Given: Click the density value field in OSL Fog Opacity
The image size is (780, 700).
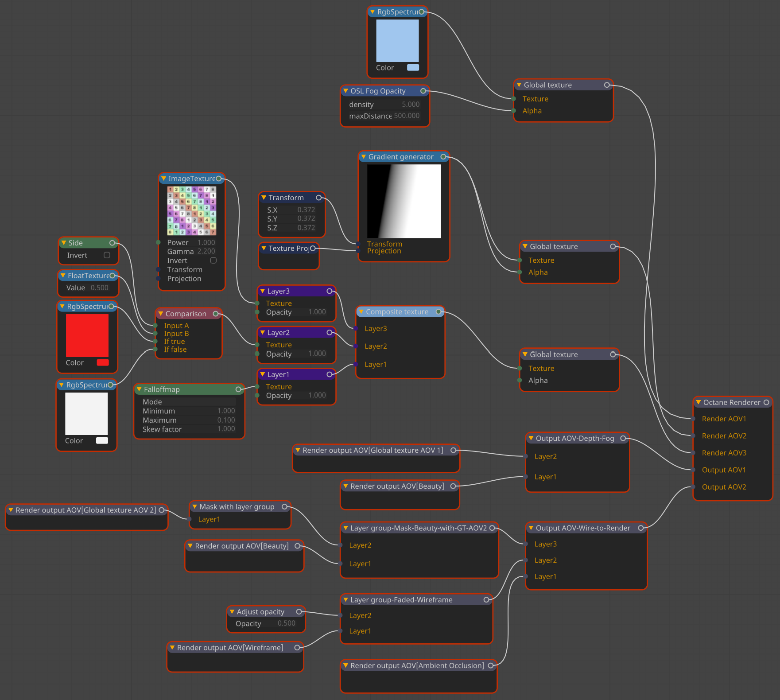Looking at the screenshot, I should click(x=410, y=105).
